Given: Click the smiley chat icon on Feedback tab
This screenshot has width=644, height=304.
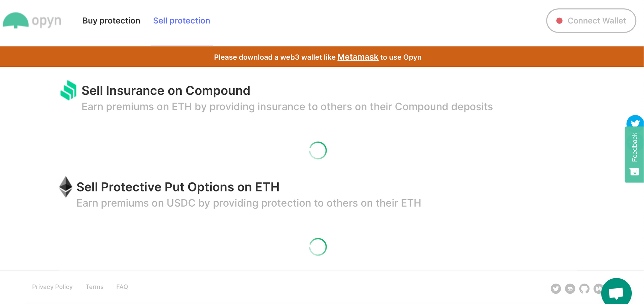Looking at the screenshot, I should click(634, 172).
